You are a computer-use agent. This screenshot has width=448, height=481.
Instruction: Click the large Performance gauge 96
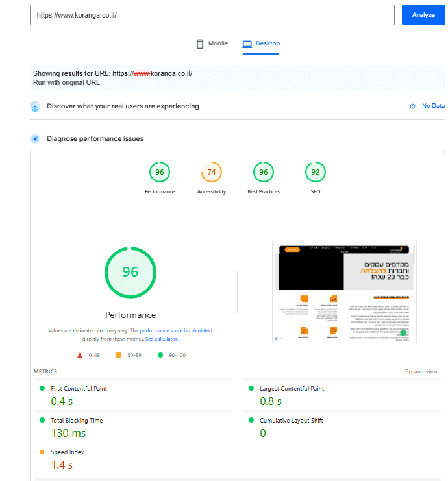click(131, 273)
